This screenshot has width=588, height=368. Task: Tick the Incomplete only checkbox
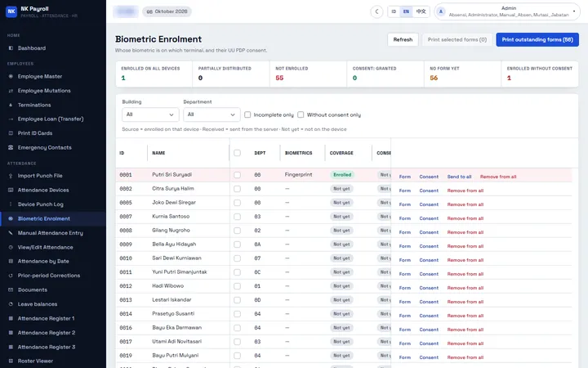point(247,114)
